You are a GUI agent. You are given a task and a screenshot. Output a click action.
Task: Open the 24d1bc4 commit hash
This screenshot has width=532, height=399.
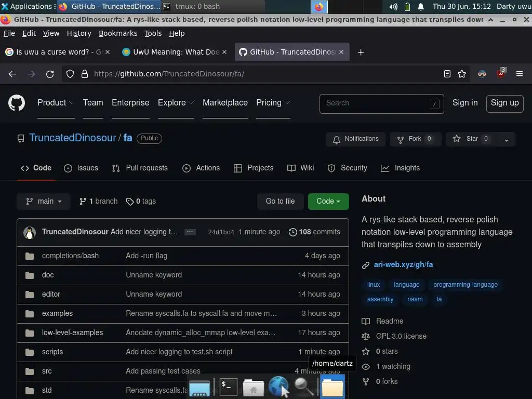[x=221, y=232]
